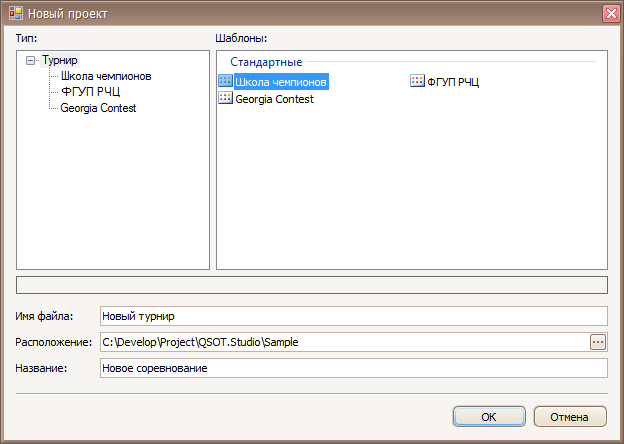Choose the Школа чемпионов template label
624x444 pixels.
coord(281,81)
